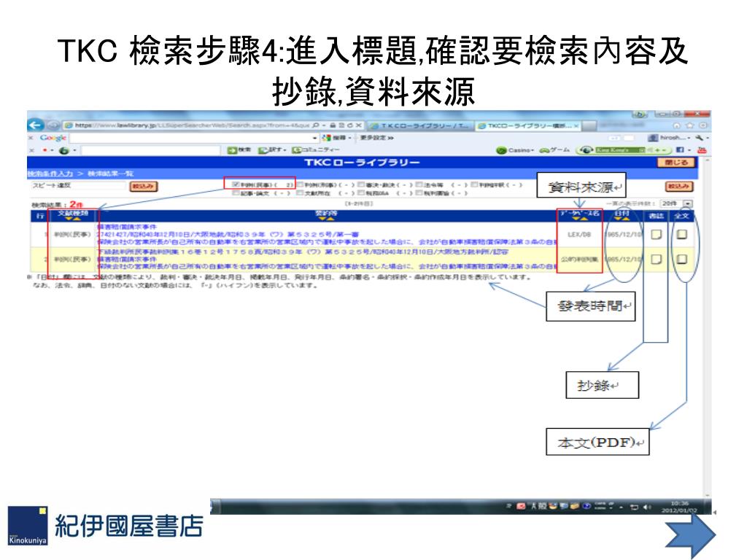
Task: Sort データベース名 column with its down arrow
Action: click(576, 219)
